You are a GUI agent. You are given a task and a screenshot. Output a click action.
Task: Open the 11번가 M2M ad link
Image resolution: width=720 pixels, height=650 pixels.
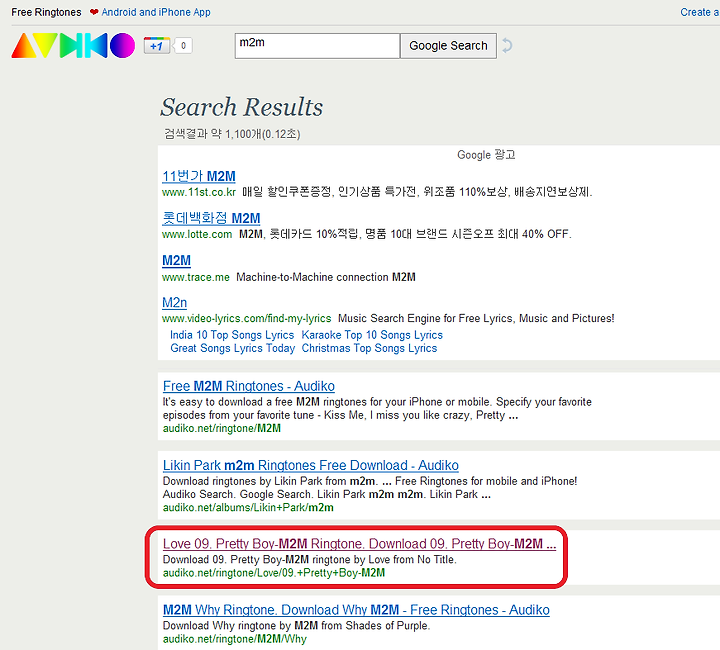pyautogui.click(x=199, y=176)
